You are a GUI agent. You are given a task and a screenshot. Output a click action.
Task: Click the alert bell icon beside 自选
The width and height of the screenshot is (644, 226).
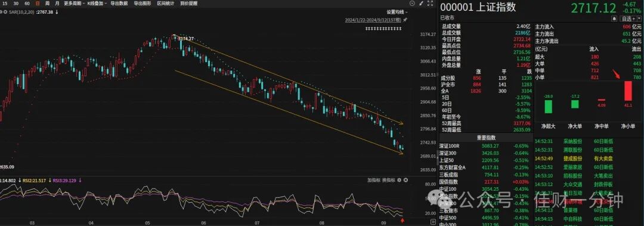click(614, 18)
